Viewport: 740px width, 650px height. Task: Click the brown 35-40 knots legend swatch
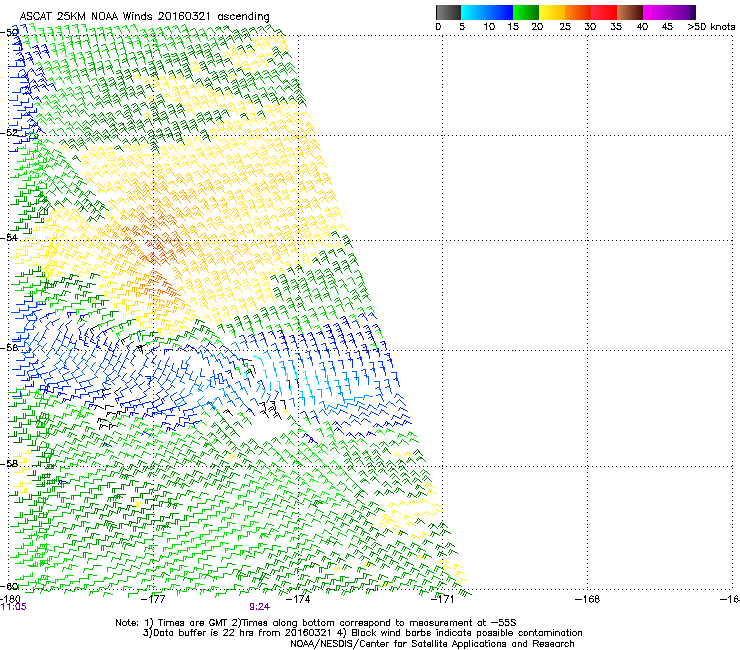pos(630,12)
